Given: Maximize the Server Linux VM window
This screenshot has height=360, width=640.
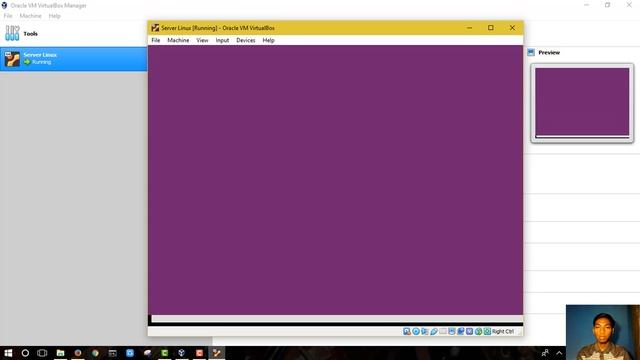Looking at the screenshot, I should tap(491, 28).
